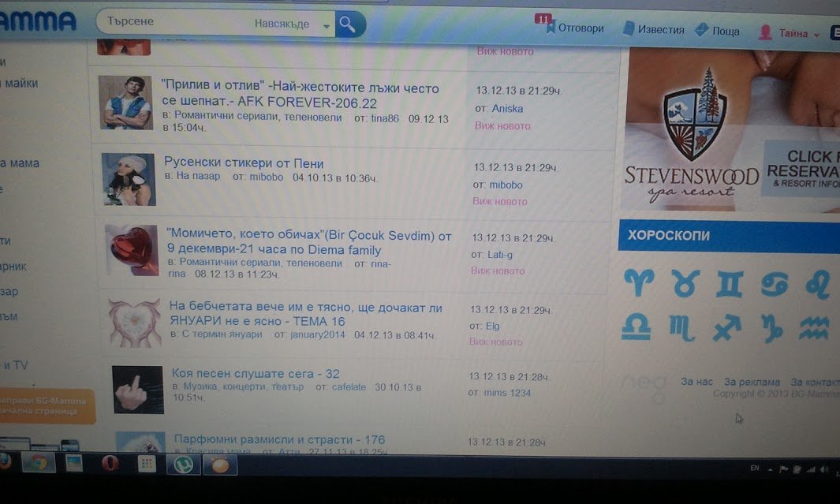The width and height of the screenshot is (840, 504).
Task: Select the Aries horoscope icon
Action: [639, 282]
